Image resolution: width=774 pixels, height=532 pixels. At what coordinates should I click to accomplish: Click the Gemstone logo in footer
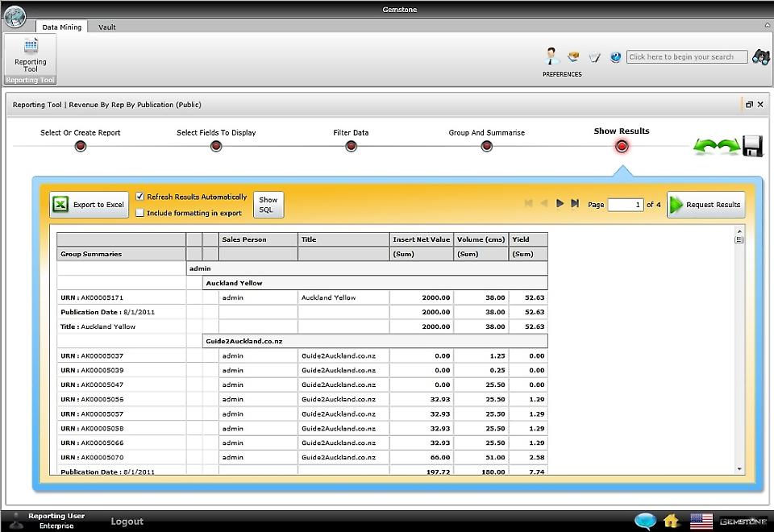[743, 522]
